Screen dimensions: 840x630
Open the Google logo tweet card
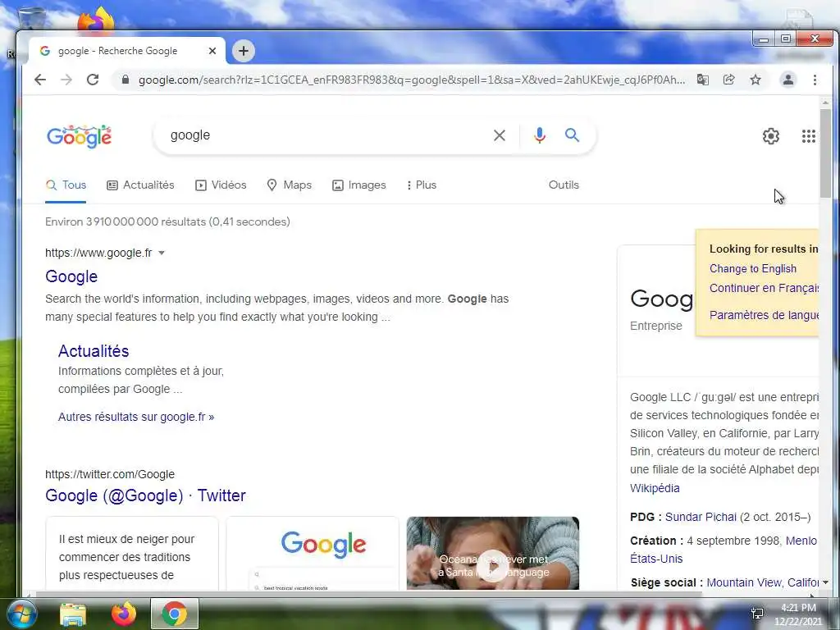313,554
